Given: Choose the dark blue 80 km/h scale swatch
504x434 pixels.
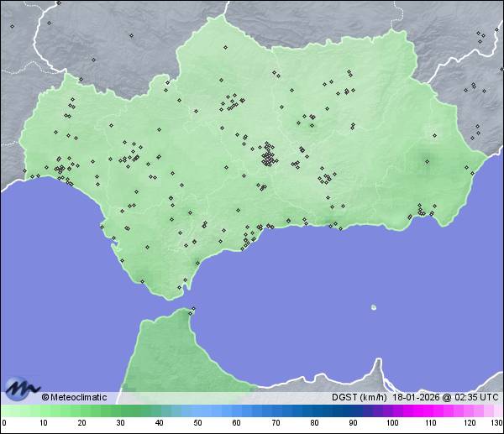Looking at the screenshot, I should [x=314, y=411].
